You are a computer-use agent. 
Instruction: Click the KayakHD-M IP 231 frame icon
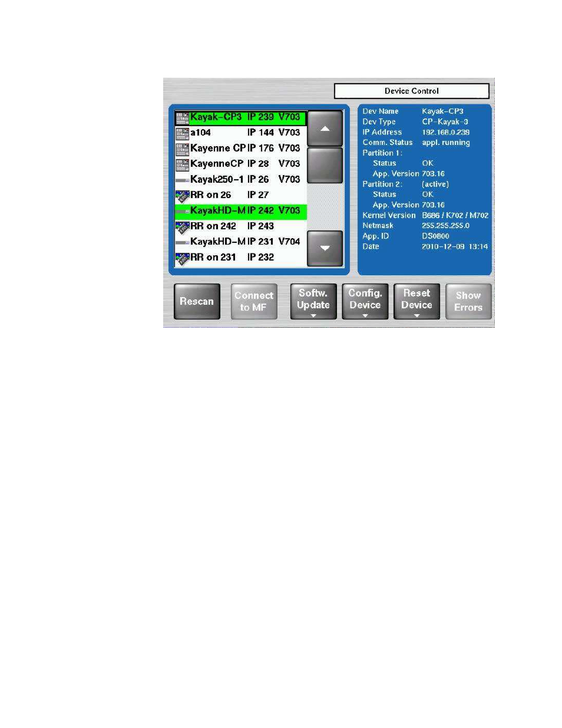tap(183, 242)
